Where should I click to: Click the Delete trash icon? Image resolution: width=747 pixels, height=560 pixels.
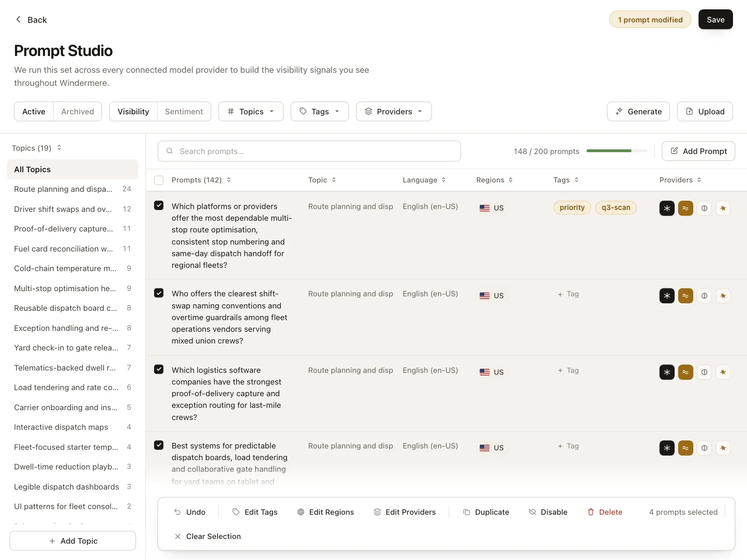(591, 512)
